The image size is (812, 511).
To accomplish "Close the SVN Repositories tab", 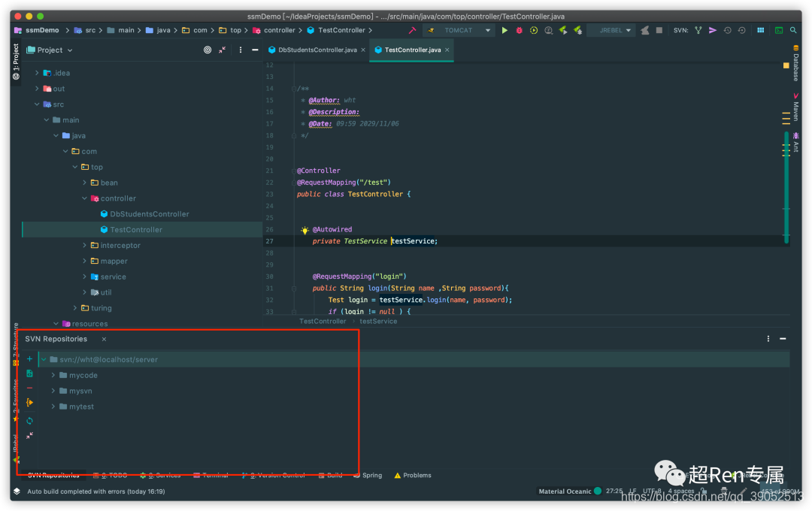I will point(104,339).
